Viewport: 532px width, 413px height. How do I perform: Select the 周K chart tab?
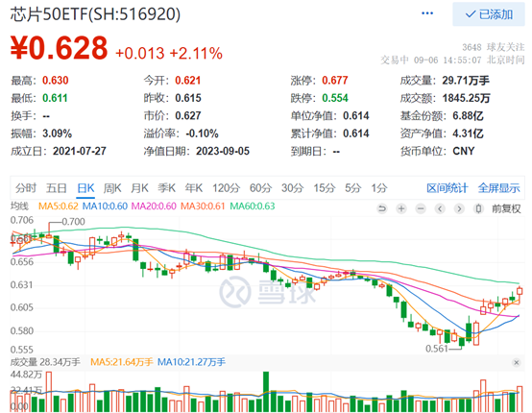[x=112, y=187]
